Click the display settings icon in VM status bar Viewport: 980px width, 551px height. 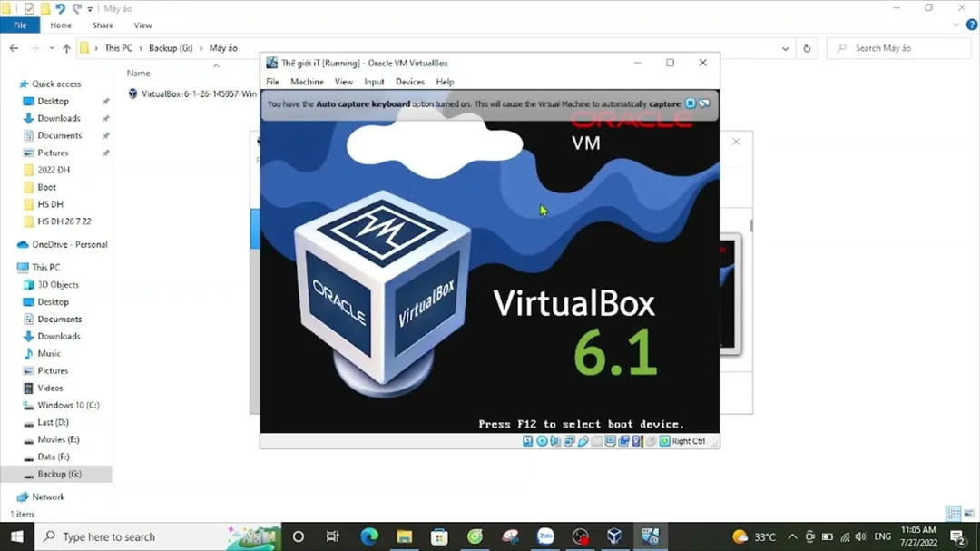[610, 441]
